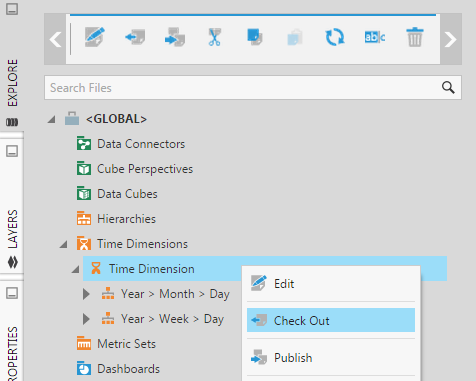Expand the Year > Month > Day hierarchy
This screenshot has width=476, height=381.
tap(86, 294)
